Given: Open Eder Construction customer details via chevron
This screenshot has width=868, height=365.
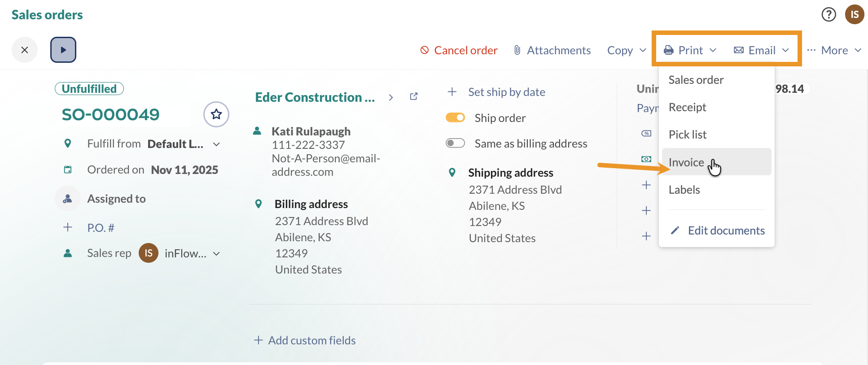Looking at the screenshot, I should click(x=390, y=97).
